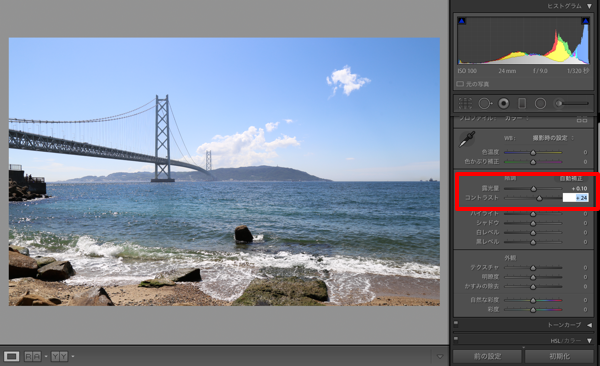The height and width of the screenshot is (366, 600).
Task: Open the toolbar options dropdown triangle
Action: 440,356
